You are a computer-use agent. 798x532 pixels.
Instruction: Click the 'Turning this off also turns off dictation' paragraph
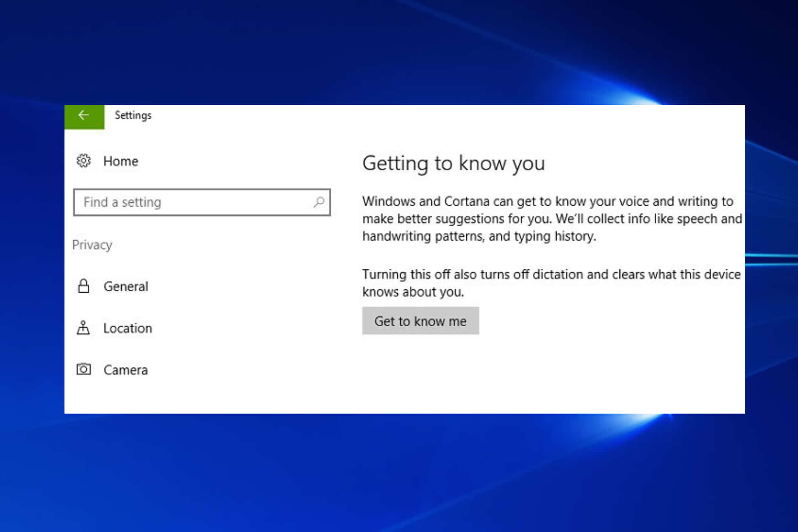(x=552, y=283)
